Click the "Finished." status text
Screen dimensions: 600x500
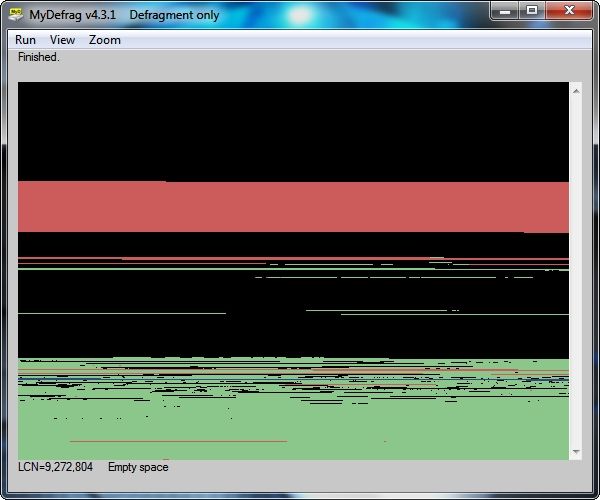38,57
